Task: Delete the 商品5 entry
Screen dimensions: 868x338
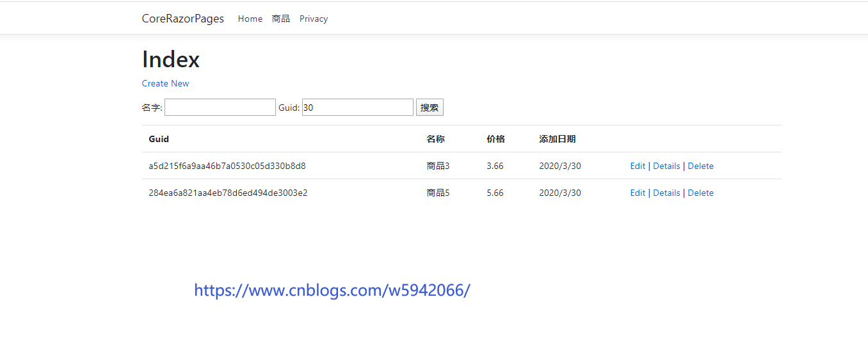Action: tap(700, 193)
